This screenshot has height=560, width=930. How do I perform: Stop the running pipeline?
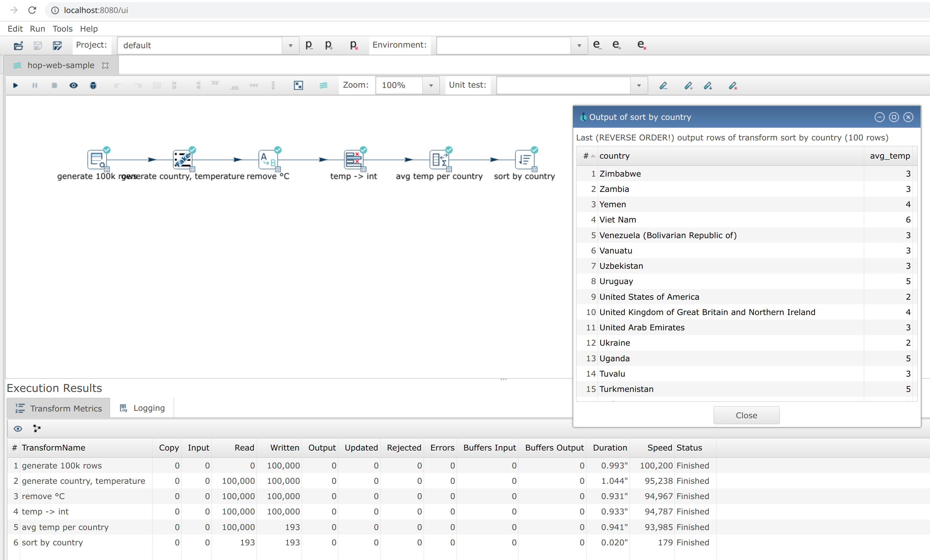pos(54,85)
